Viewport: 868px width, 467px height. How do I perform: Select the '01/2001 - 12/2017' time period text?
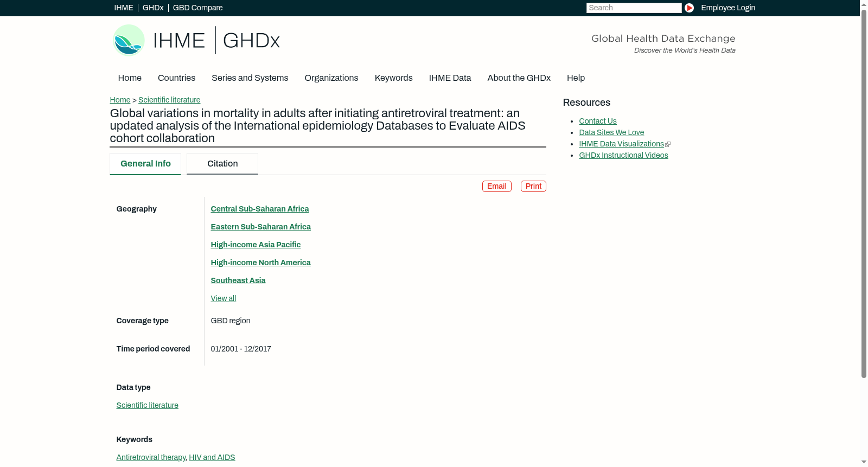coord(241,349)
